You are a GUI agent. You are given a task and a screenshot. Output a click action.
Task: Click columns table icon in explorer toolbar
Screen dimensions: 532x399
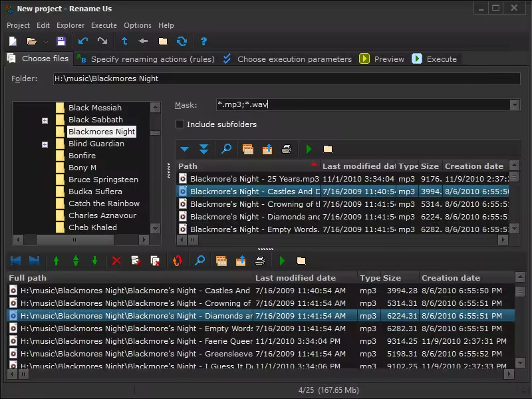pyautogui.click(x=248, y=149)
